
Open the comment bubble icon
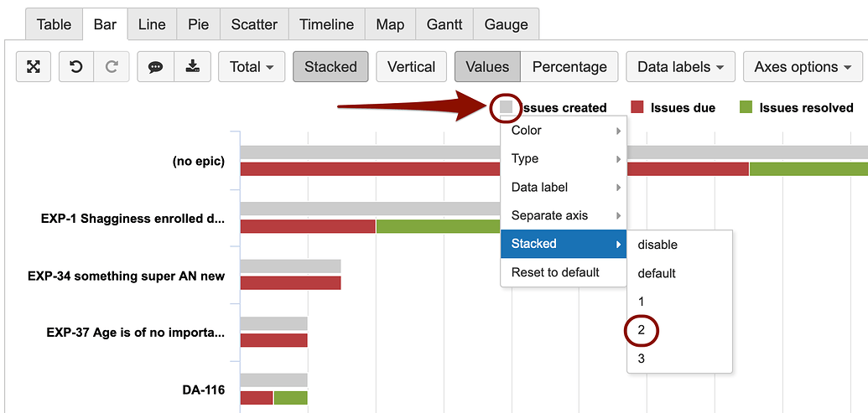click(155, 67)
